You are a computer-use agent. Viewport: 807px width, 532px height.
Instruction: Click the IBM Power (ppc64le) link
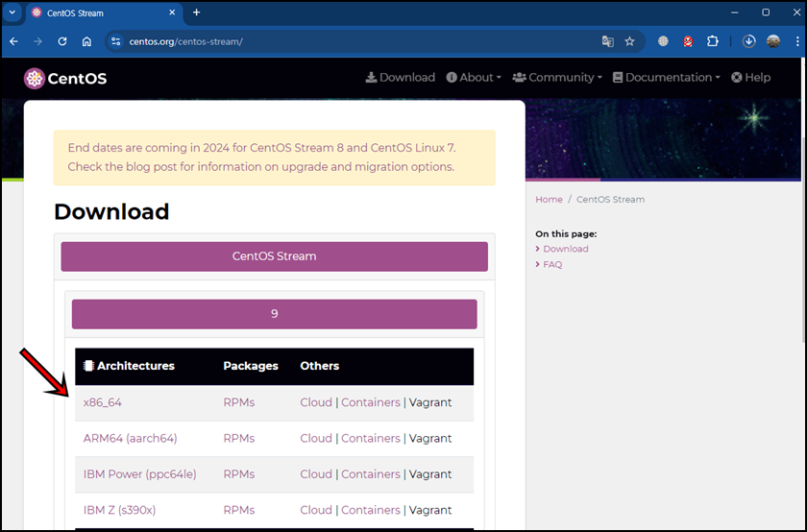140,473
